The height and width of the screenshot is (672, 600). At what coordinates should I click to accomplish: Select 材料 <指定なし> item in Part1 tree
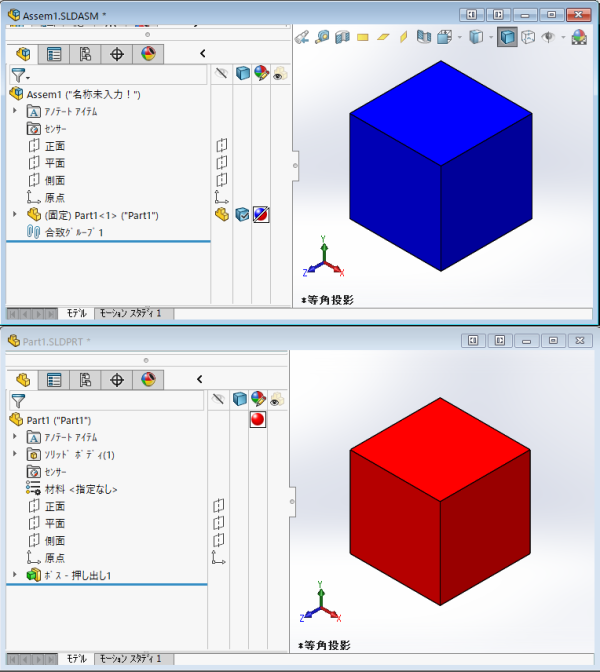80,489
